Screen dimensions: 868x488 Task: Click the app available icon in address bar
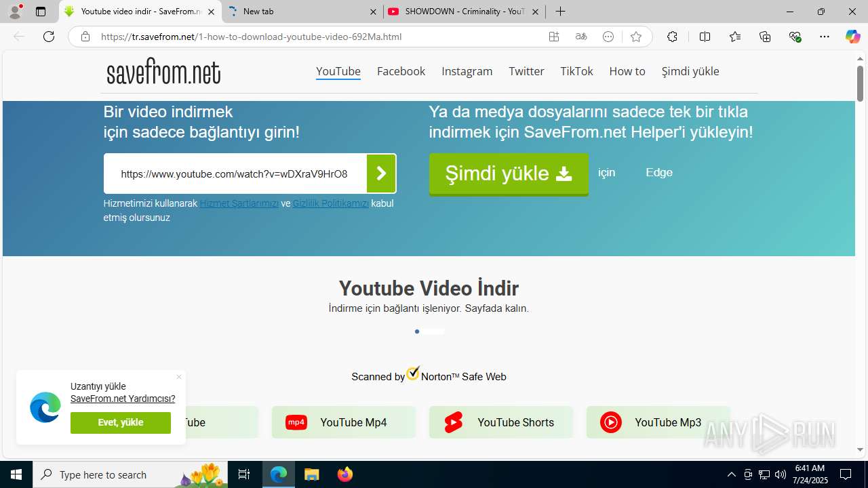554,37
